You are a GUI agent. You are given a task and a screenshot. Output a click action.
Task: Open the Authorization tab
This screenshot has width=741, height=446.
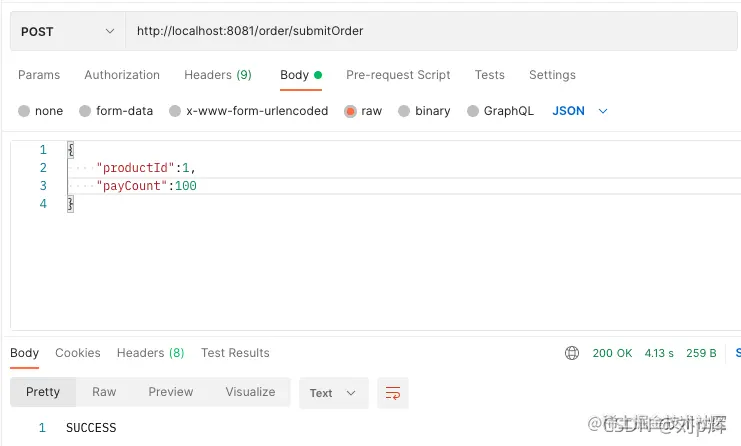click(x=122, y=75)
